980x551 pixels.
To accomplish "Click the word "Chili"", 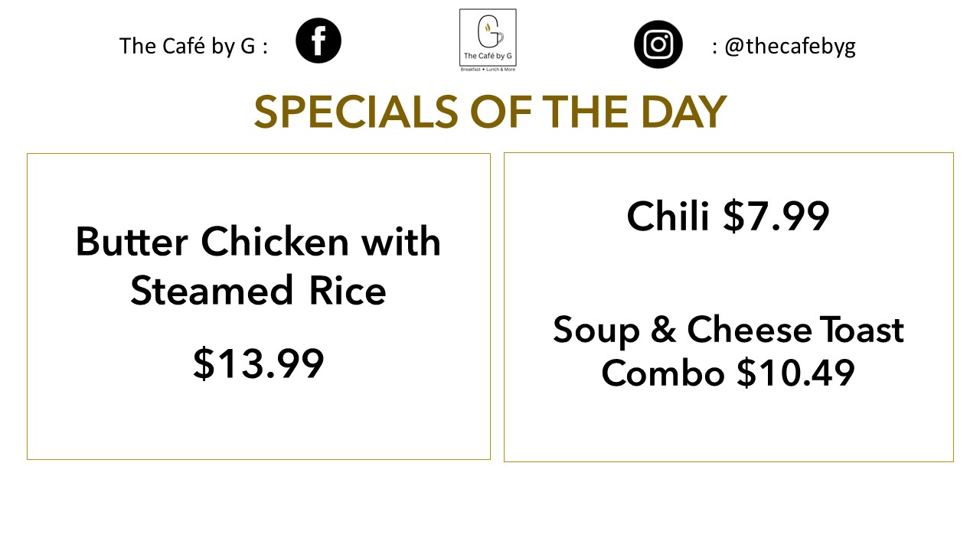I will (668, 217).
